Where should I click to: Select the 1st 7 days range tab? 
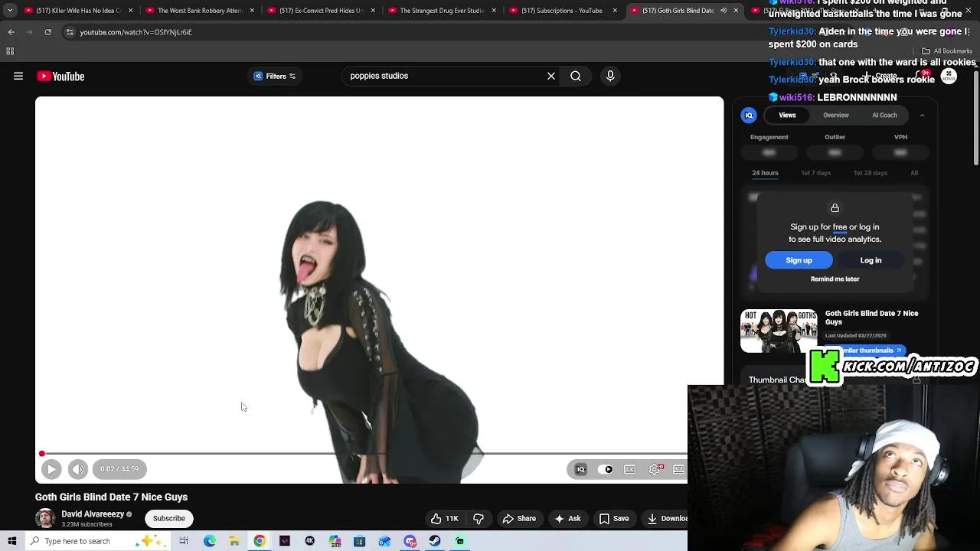tap(815, 173)
